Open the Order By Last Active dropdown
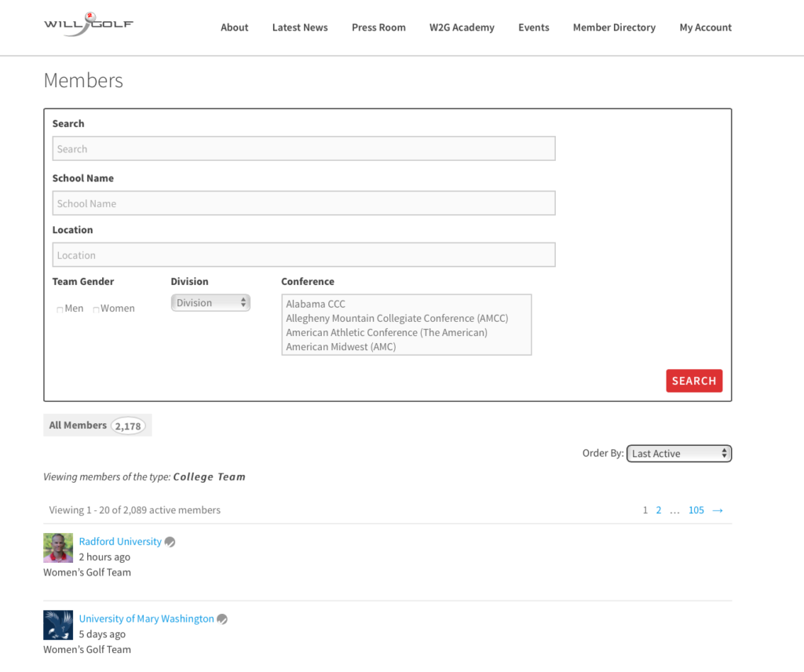804x672 pixels. 679,454
